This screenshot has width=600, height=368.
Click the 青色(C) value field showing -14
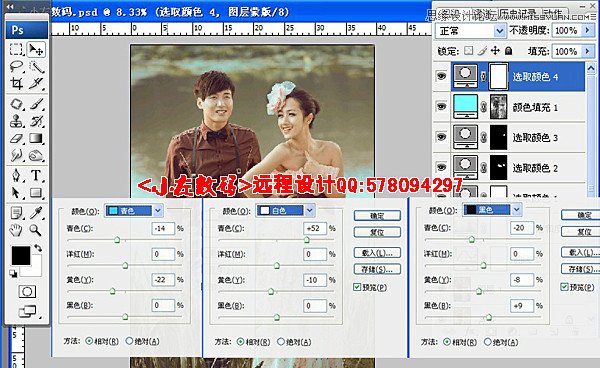tap(163, 228)
